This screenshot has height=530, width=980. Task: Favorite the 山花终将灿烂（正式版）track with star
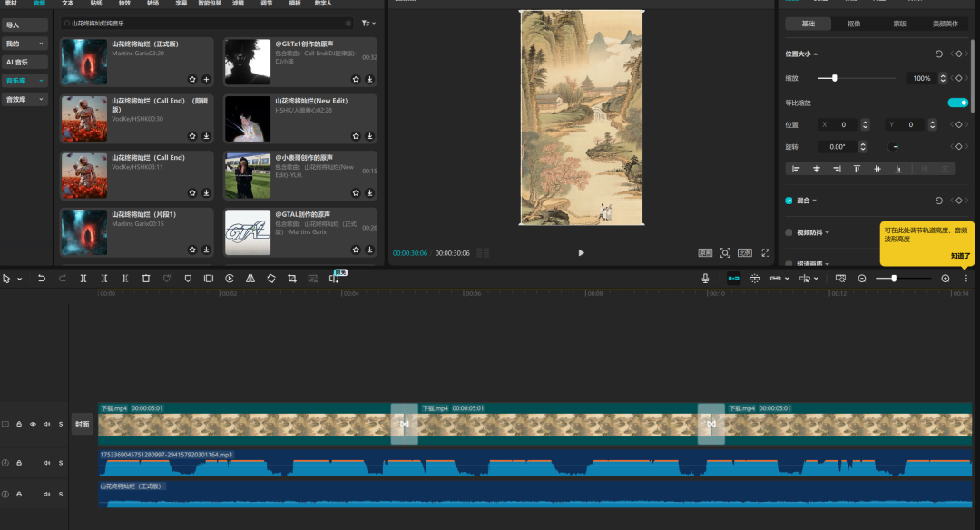coord(192,79)
